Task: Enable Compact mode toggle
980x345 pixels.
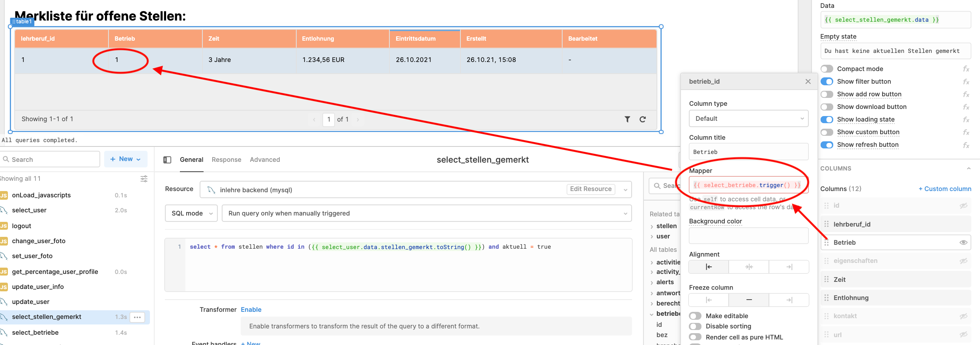Action: pyautogui.click(x=827, y=69)
